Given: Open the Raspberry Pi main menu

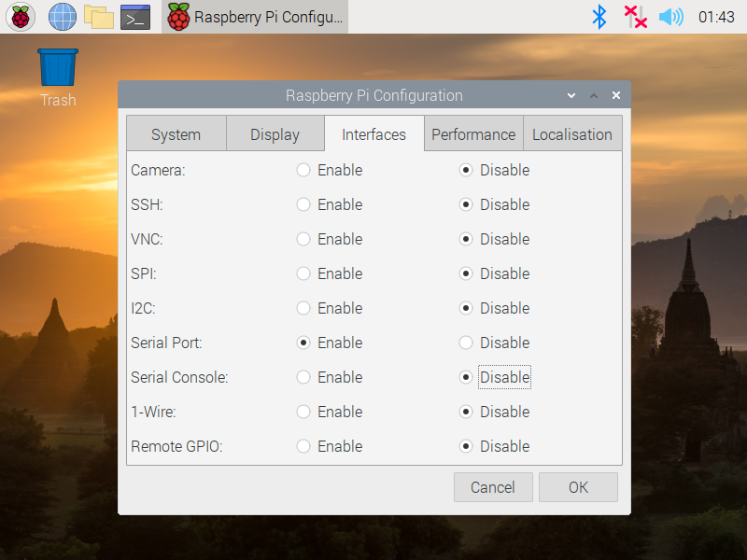Looking at the screenshot, I should pyautogui.click(x=21, y=17).
